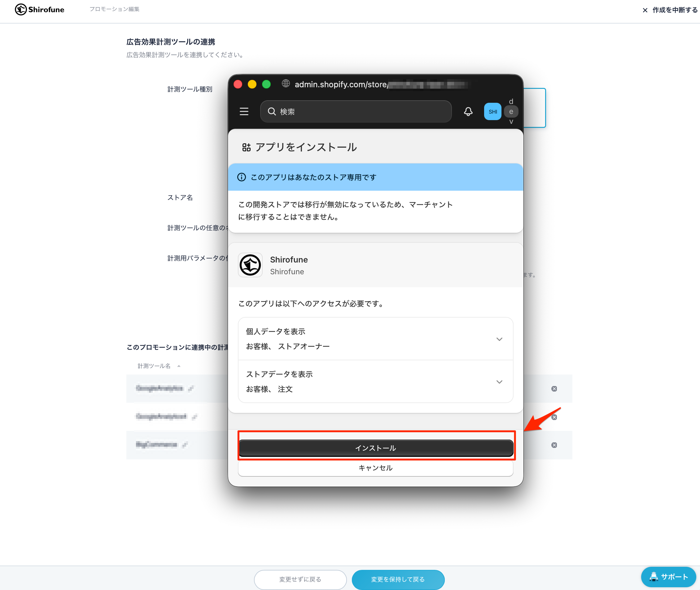
Task: Click the アプリをインストール apps icon
Action: point(246,147)
